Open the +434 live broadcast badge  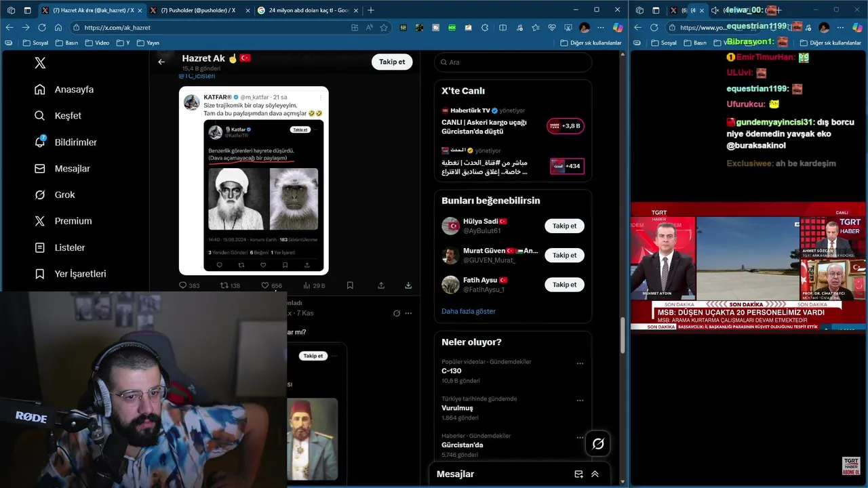click(567, 166)
